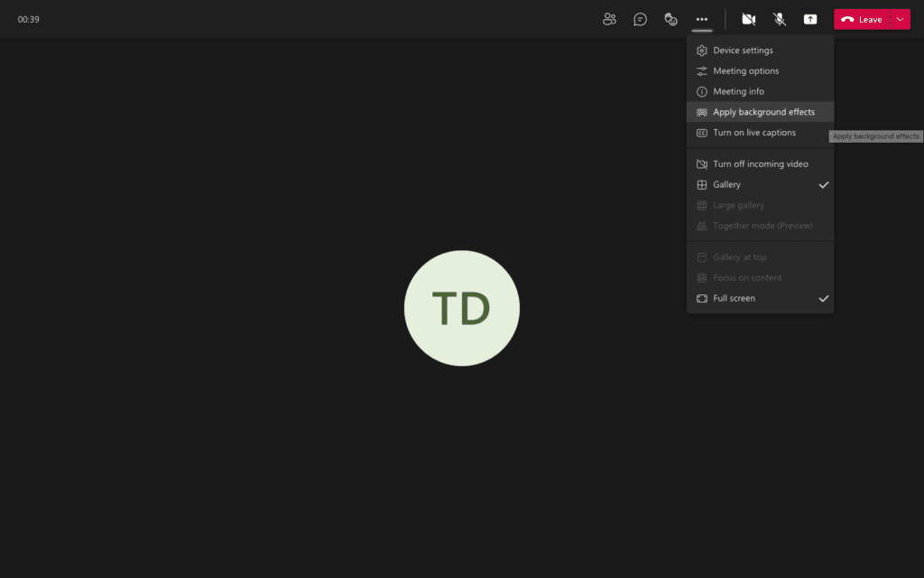The image size is (924, 578).
Task: Click the Device settings gear icon
Action: (x=702, y=50)
